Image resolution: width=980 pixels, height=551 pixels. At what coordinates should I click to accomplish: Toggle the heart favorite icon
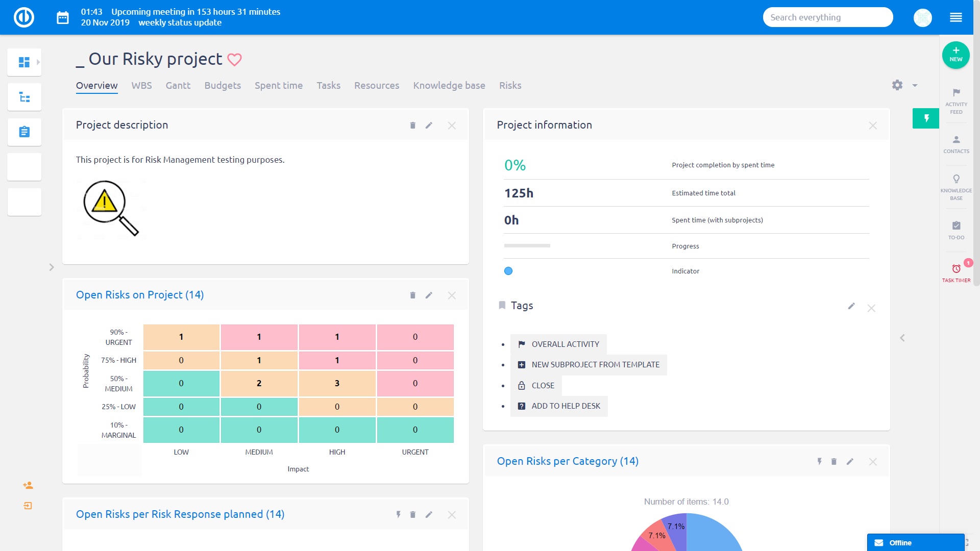(x=234, y=60)
